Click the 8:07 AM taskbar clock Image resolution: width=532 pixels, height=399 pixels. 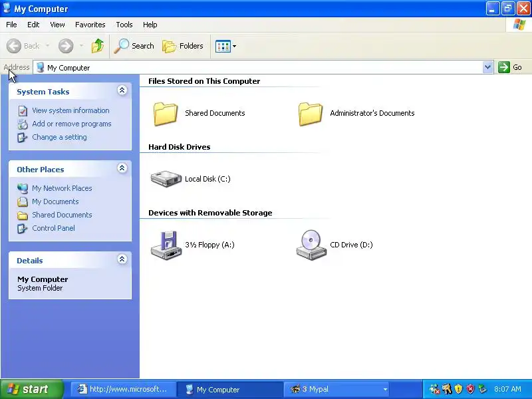coord(507,389)
